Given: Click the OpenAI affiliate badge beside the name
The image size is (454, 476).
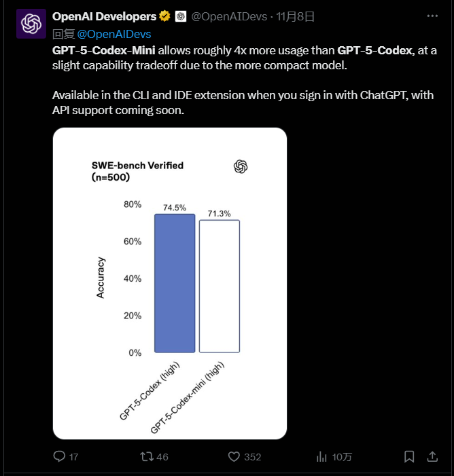Looking at the screenshot, I should 180,16.
